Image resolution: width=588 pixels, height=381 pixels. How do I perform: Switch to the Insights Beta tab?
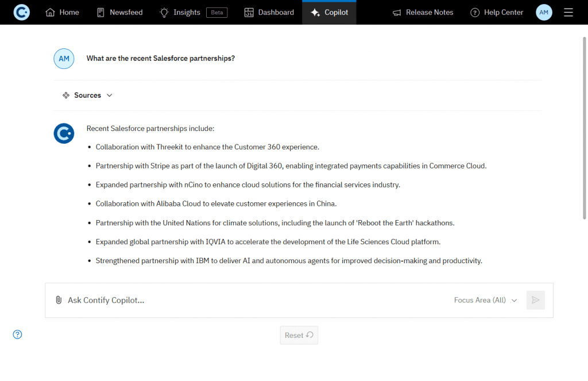tap(194, 12)
